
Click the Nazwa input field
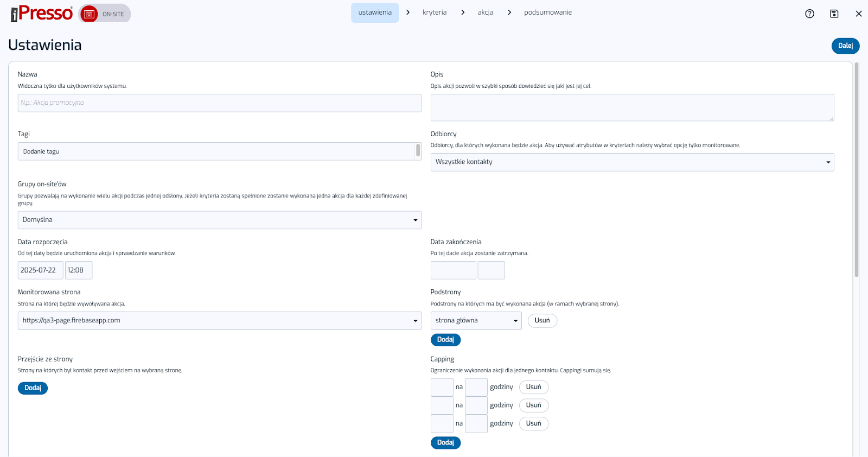coord(219,103)
